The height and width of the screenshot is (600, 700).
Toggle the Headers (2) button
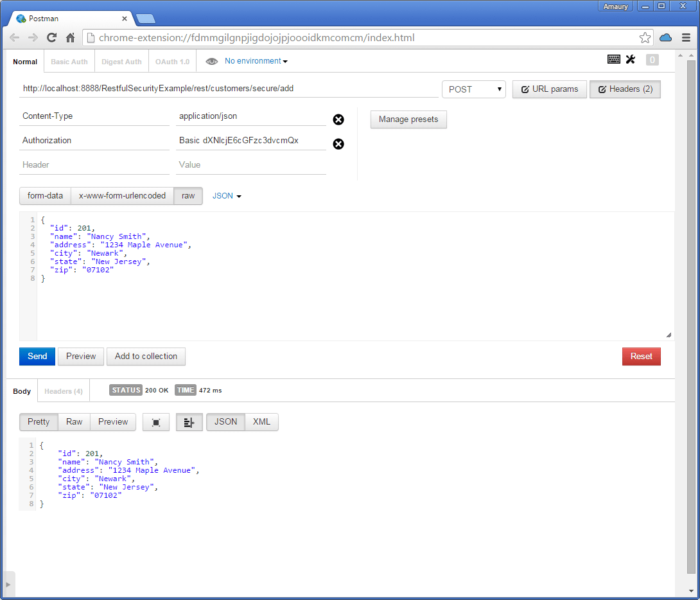[625, 89]
